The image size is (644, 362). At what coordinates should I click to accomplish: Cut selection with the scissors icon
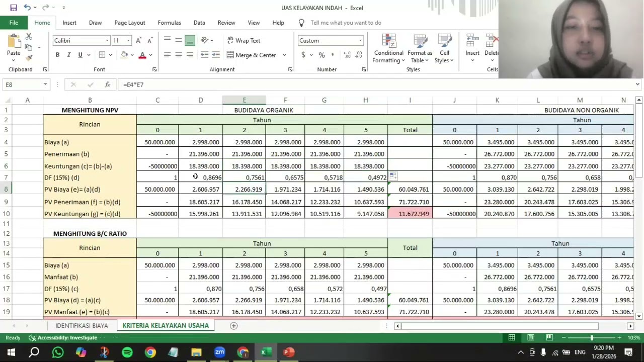click(29, 37)
